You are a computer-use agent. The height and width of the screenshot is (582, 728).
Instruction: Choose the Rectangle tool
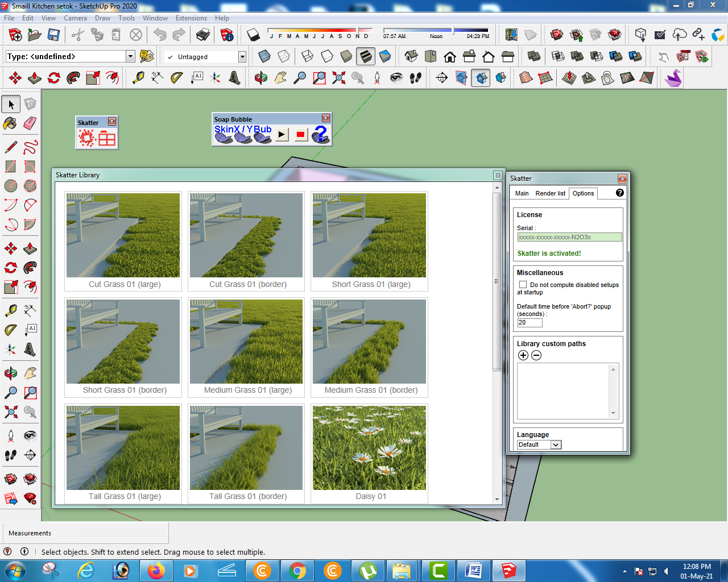(x=11, y=167)
